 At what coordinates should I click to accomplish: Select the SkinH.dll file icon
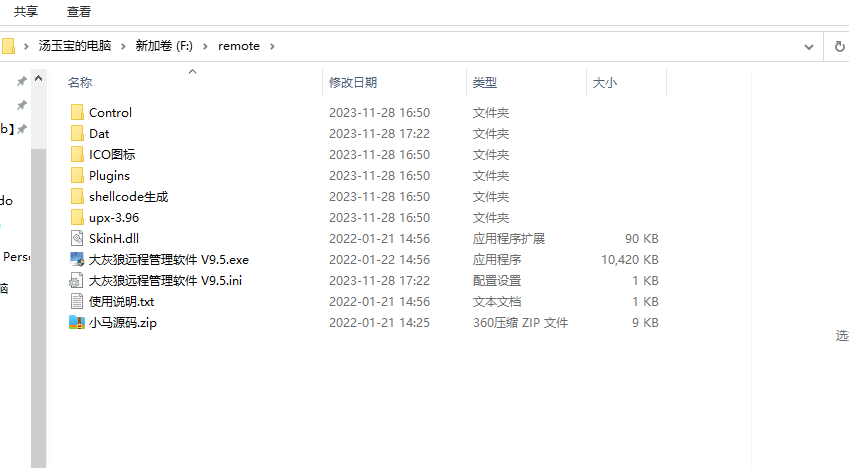(x=77, y=238)
